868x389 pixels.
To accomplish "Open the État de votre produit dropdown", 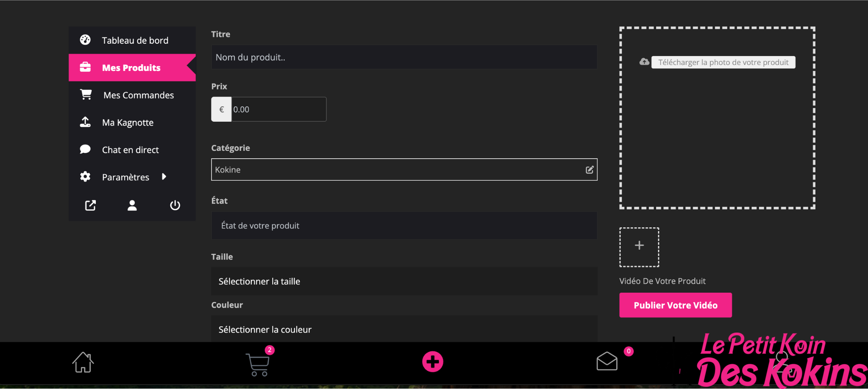I will click(x=404, y=226).
